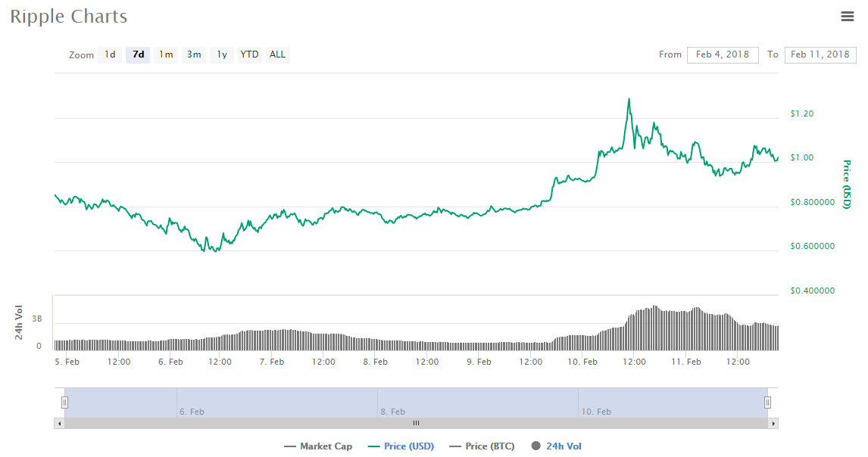Select the 1d zoom range

[x=109, y=54]
